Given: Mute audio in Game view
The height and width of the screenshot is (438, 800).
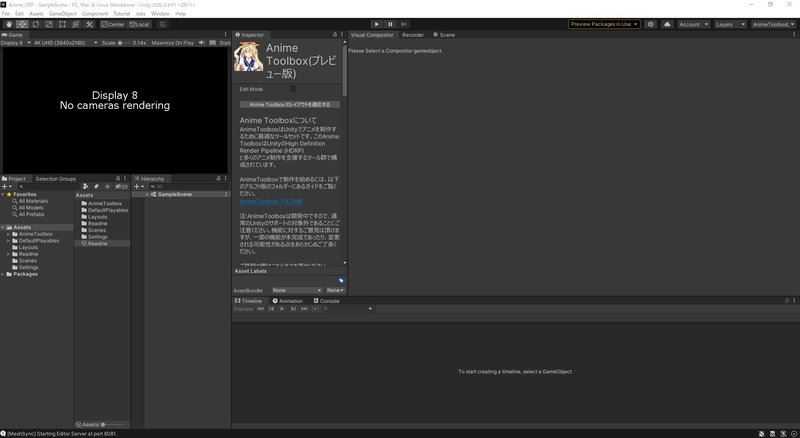Looking at the screenshot, I should point(202,43).
